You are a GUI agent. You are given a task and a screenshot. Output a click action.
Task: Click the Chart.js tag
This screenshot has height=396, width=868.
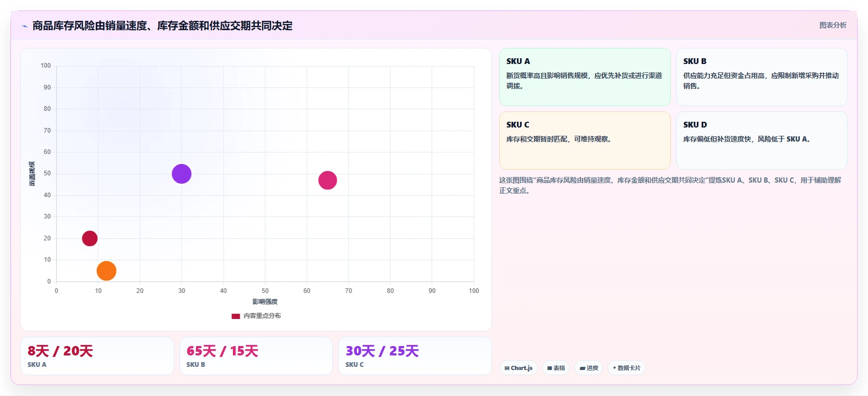coord(519,368)
